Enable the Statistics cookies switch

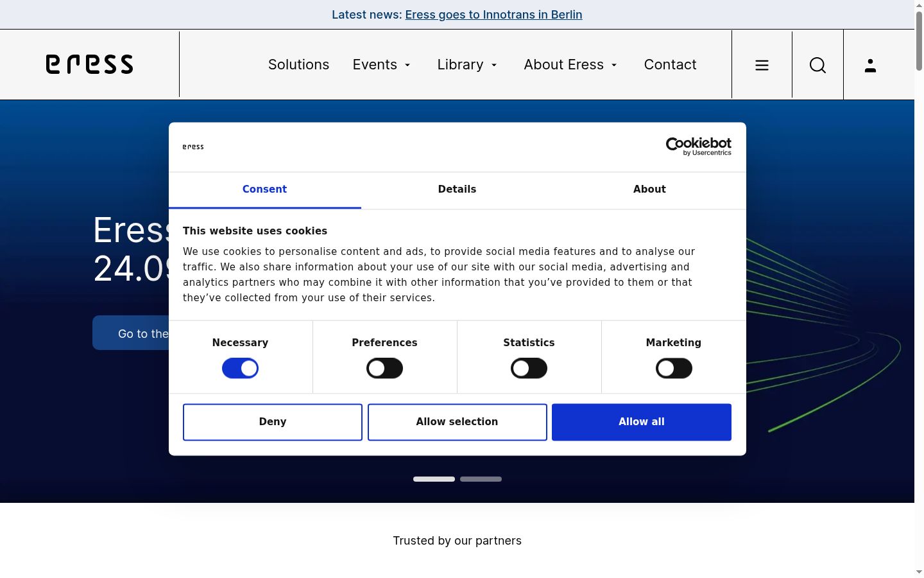click(529, 368)
